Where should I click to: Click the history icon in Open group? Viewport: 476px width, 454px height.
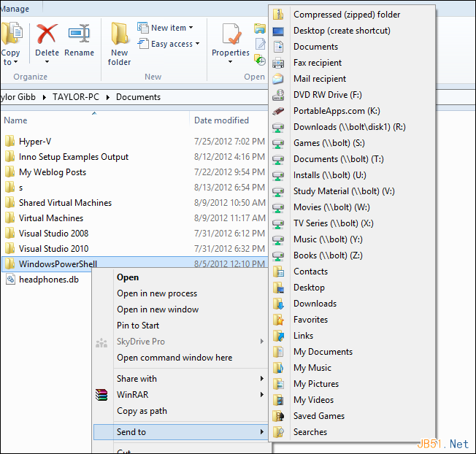(x=260, y=60)
